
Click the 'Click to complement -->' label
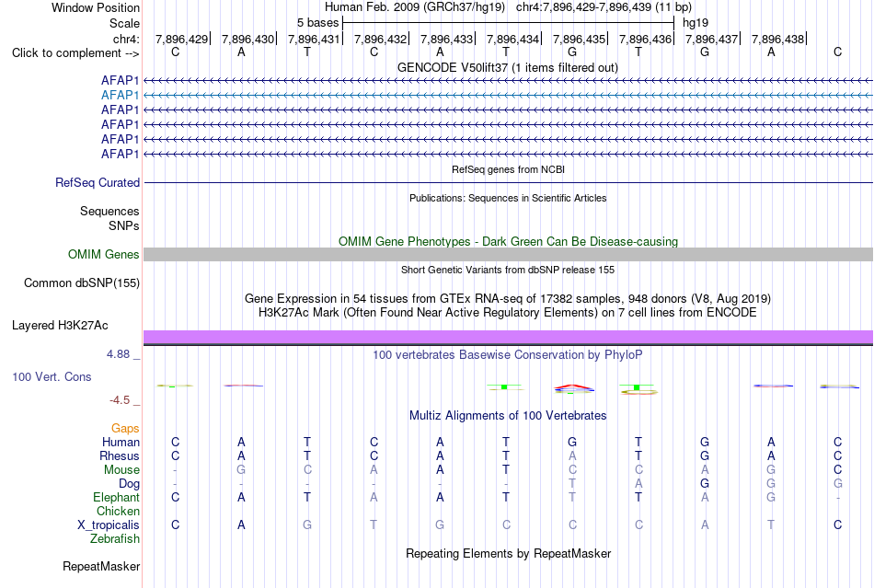75,53
